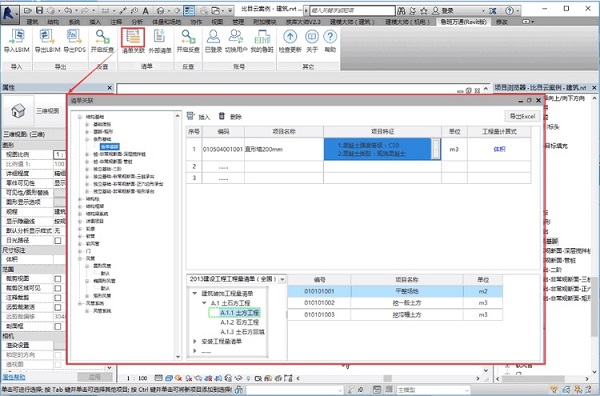Click the 导入LBIM import icon
Viewport: 600px width, 396px height.
(16, 37)
